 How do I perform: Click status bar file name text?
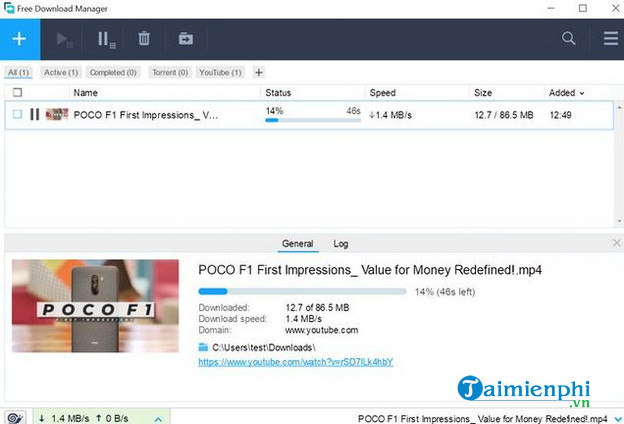483,419
